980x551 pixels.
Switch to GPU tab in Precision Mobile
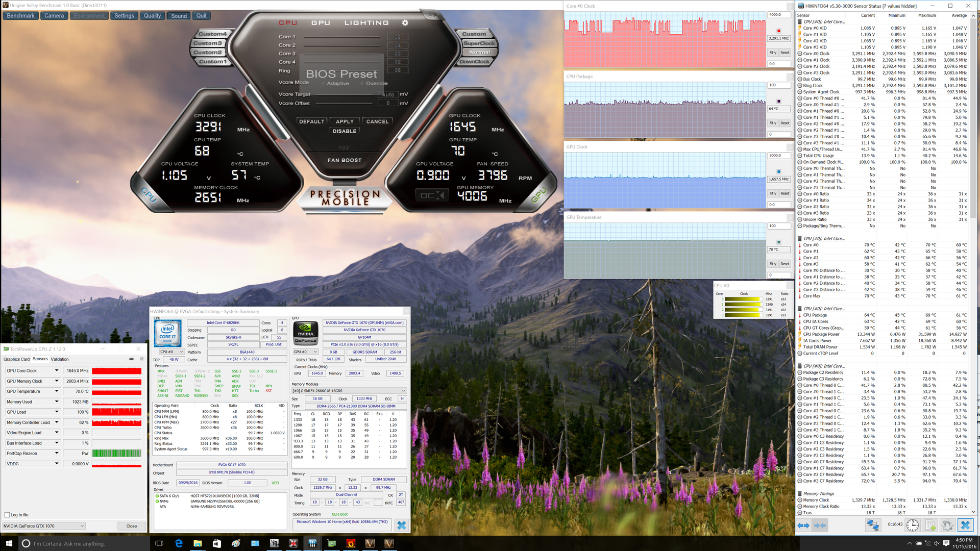pos(321,23)
